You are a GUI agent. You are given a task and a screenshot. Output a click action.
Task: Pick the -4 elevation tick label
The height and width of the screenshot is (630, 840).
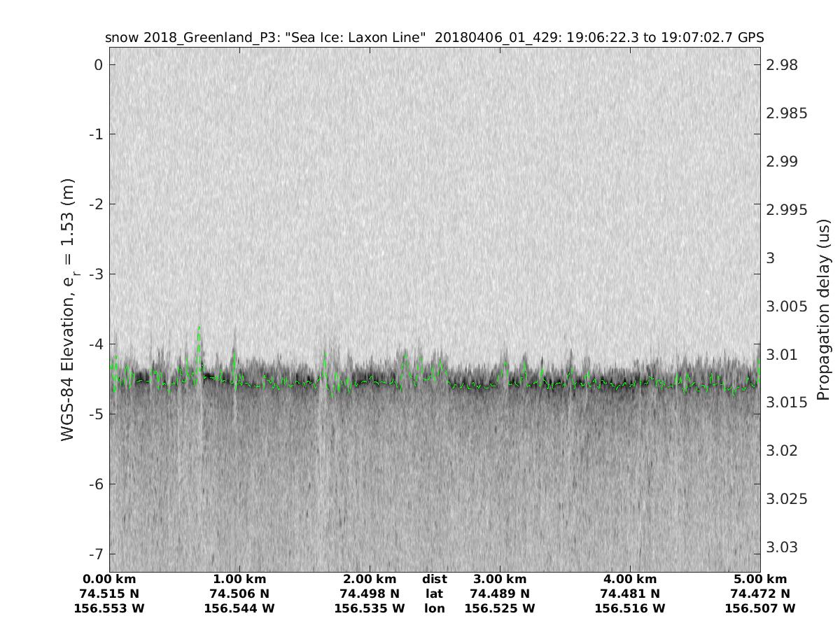coord(95,344)
